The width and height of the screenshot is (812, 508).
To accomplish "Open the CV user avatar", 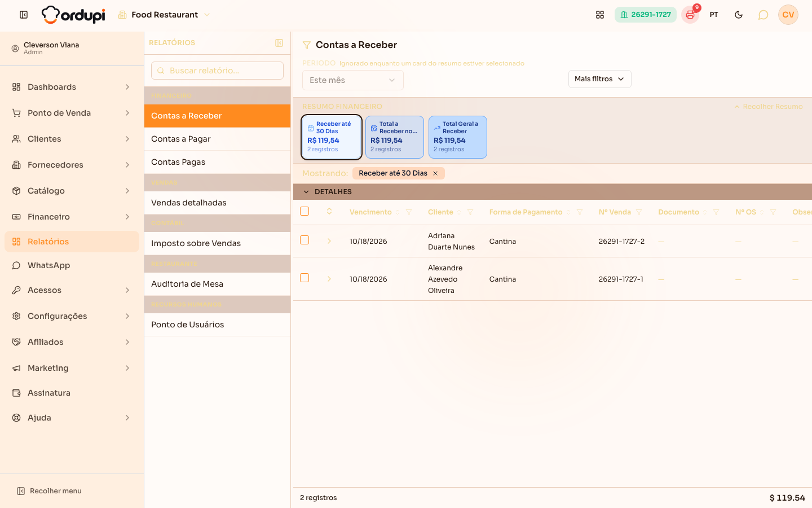I will (788, 15).
